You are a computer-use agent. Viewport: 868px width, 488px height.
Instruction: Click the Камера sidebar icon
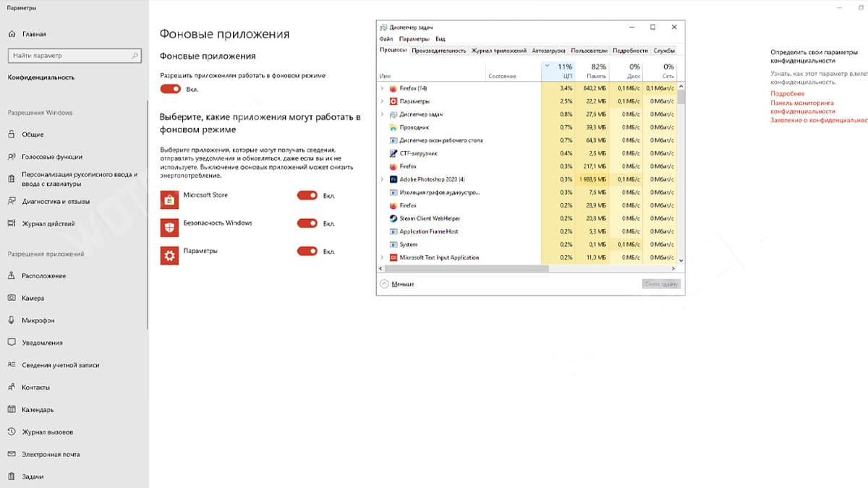[12, 298]
